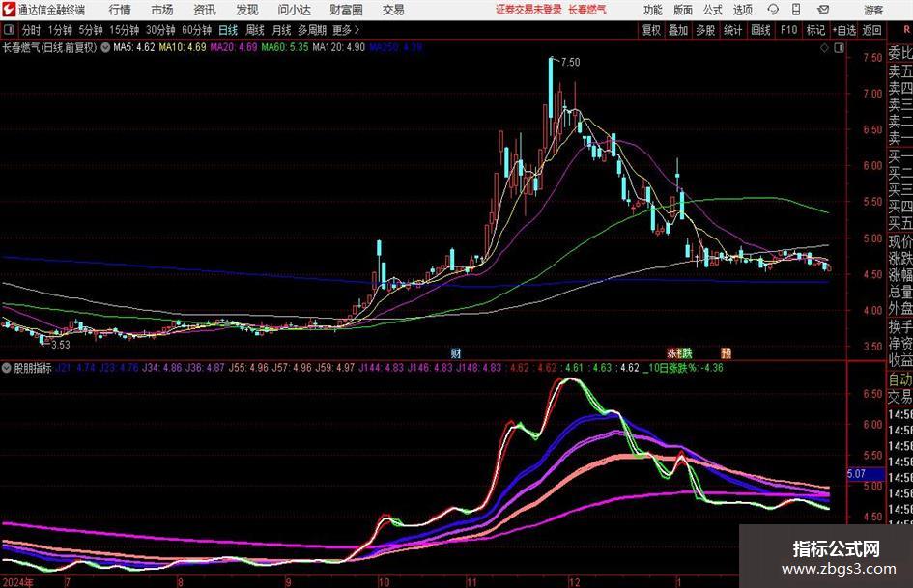Open the 发现 menu

point(247,10)
